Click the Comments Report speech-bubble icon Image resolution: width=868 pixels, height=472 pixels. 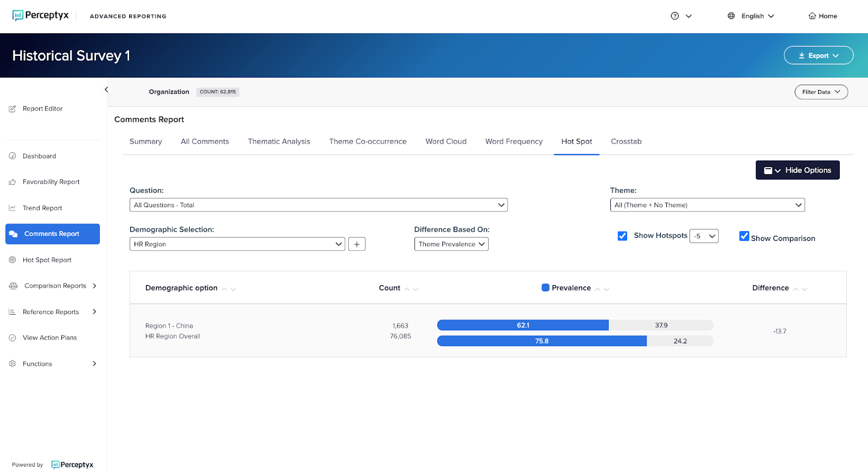tap(14, 234)
